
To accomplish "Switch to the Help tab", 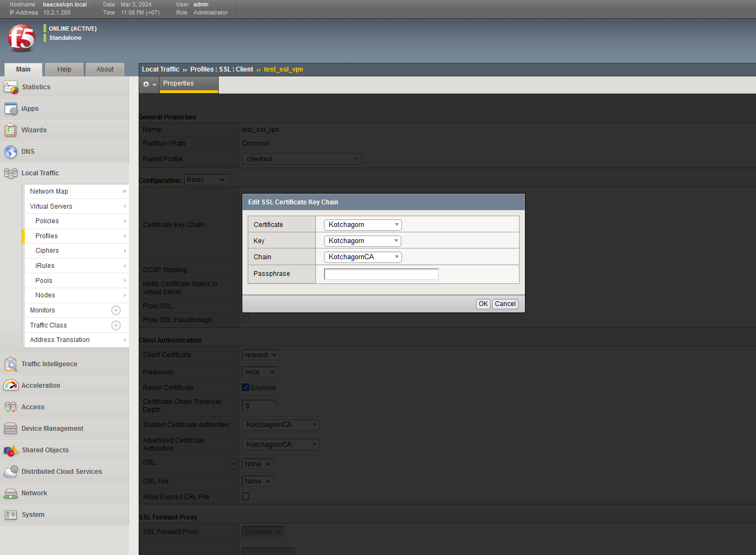I will tap(64, 69).
